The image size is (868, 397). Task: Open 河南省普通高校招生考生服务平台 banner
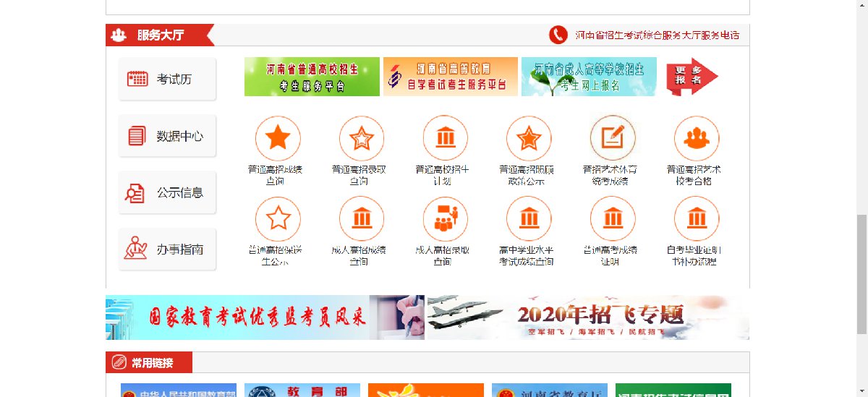[312, 77]
